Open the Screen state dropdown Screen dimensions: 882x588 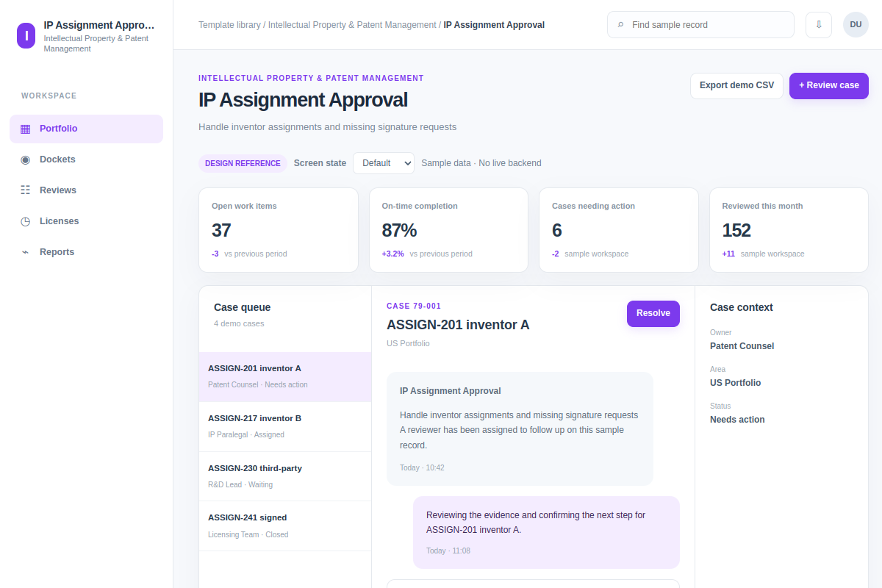tap(384, 163)
